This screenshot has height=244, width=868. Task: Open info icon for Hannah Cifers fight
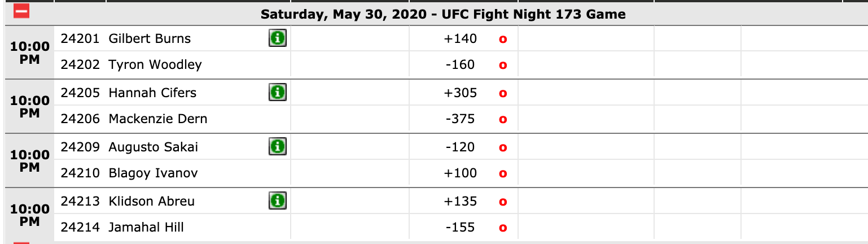coord(277,93)
